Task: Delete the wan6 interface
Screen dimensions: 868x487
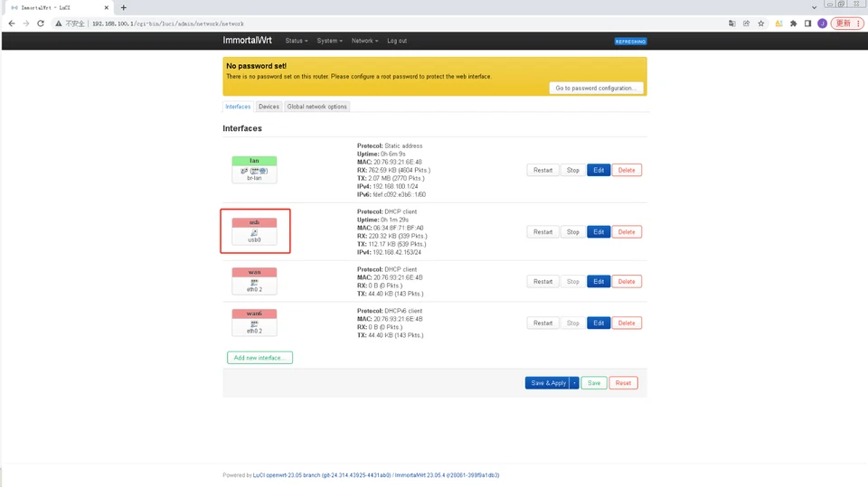Action: [x=627, y=323]
